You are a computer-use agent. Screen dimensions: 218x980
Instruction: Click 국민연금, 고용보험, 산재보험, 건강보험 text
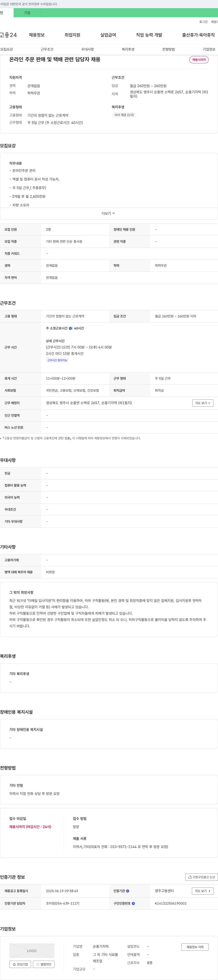(x=72, y=390)
